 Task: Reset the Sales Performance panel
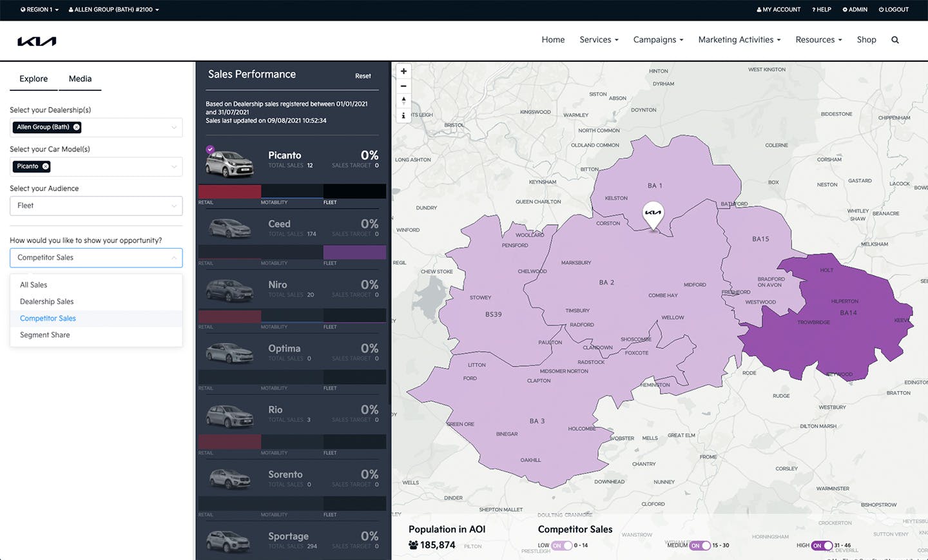pyautogui.click(x=363, y=76)
